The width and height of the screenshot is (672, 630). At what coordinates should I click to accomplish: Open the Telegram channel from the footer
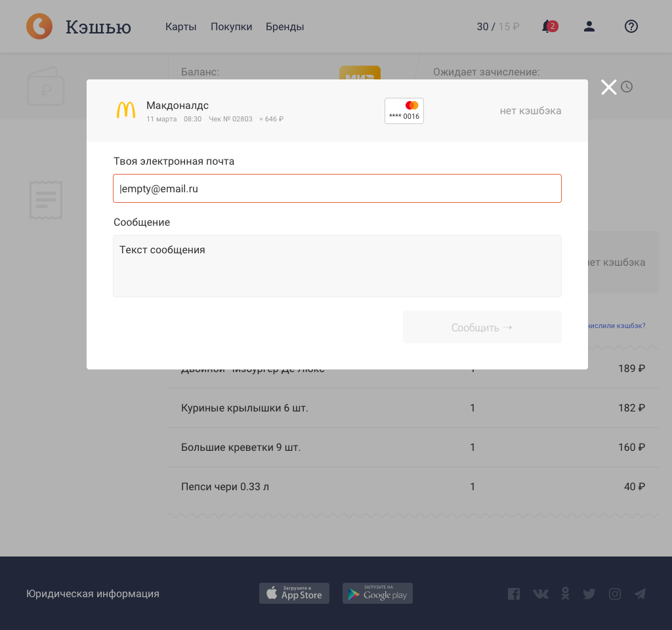pyautogui.click(x=640, y=593)
